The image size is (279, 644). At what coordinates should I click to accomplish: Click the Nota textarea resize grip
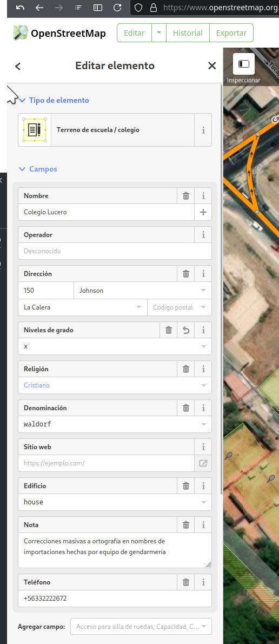208,565
